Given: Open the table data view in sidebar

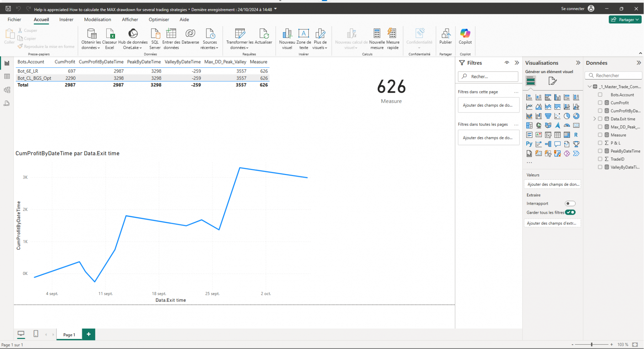Looking at the screenshot, I should 7,77.
